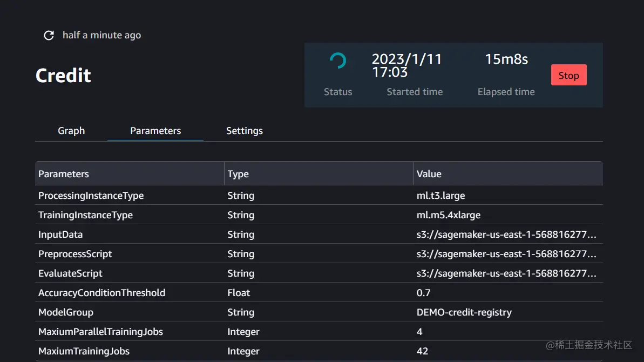
Task: Click the InputData S3 path value
Action: 506,234
